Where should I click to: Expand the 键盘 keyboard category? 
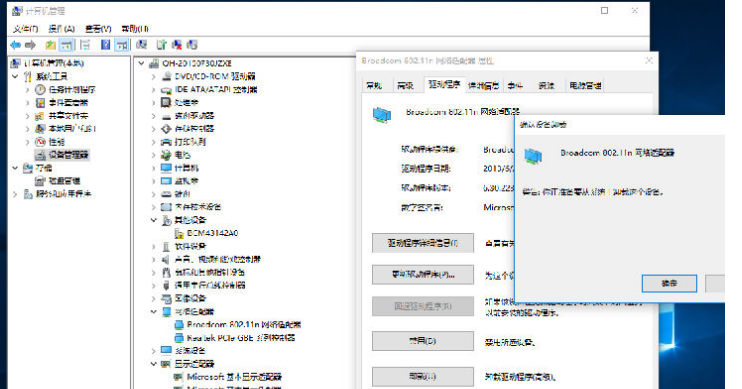[153, 194]
